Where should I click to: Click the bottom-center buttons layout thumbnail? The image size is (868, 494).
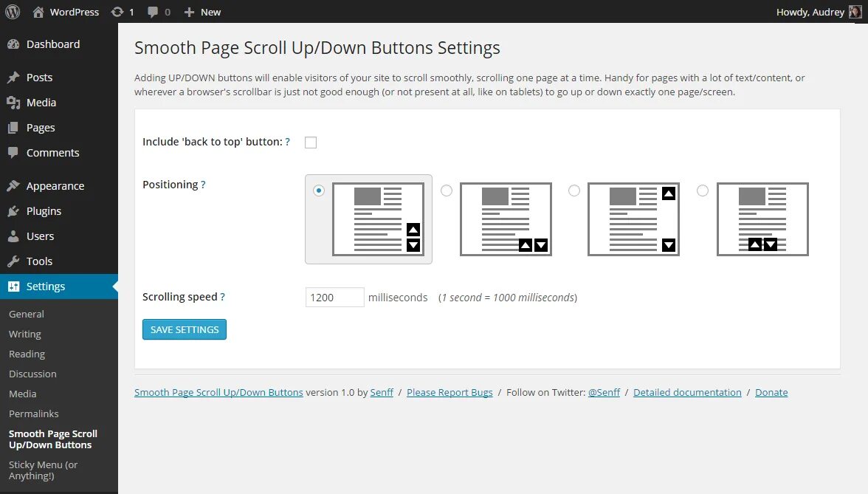point(763,219)
